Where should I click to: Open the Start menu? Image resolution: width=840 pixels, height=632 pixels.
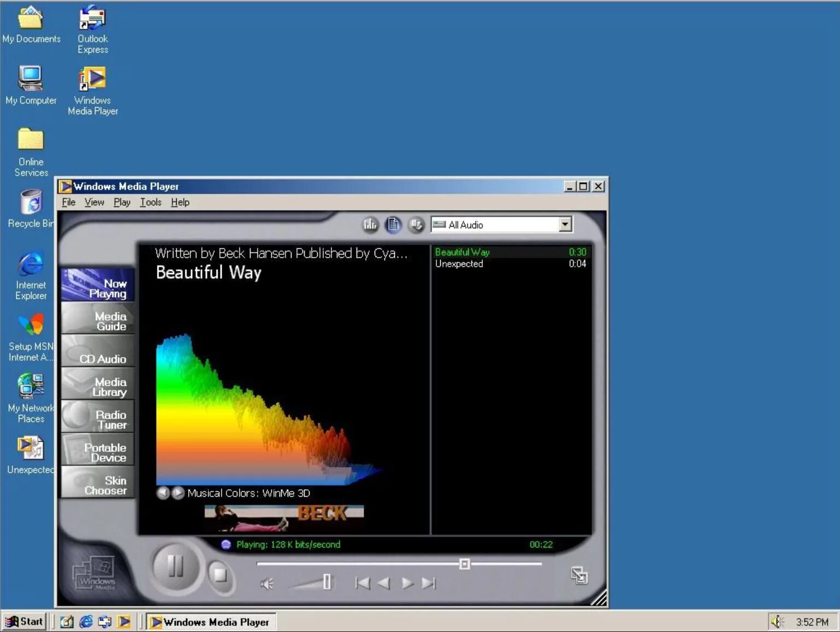[25, 622]
